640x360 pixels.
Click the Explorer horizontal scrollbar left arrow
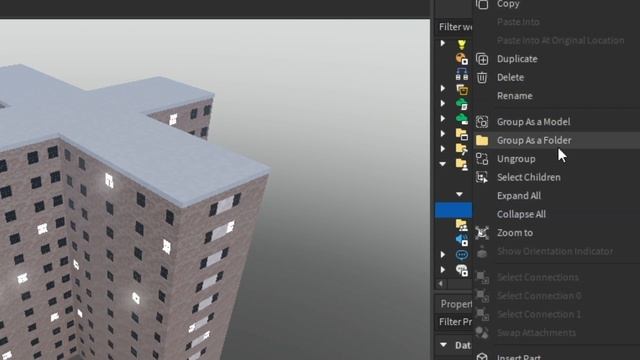(x=440, y=284)
